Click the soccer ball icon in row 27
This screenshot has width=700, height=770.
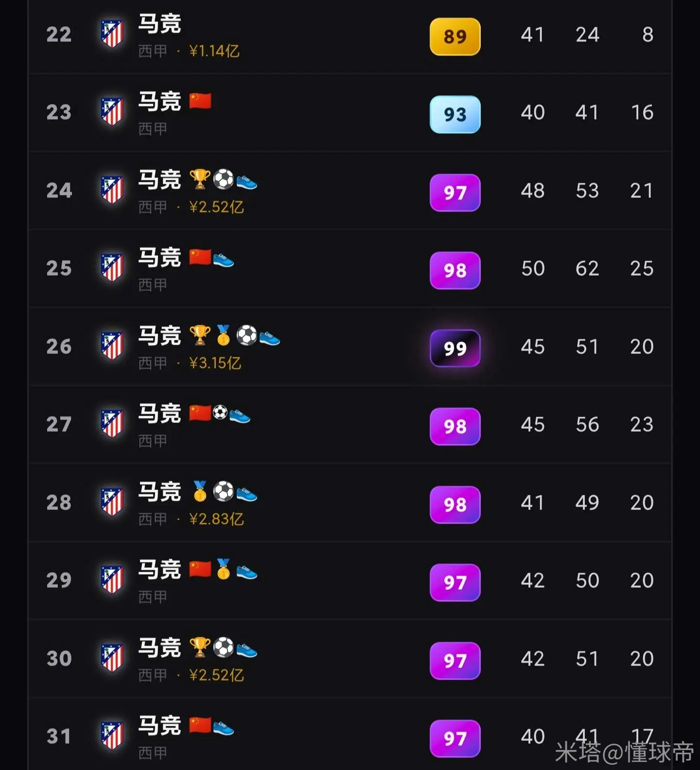220,413
